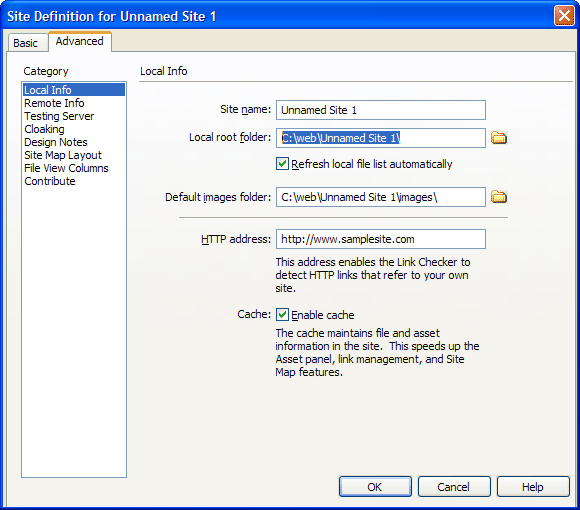Toggle Refresh local file list automatically
Screen dimensions: 580x510
coord(282,163)
